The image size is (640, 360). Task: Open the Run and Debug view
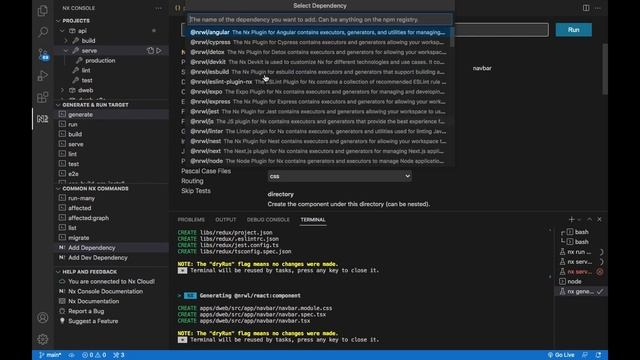click(x=42, y=76)
